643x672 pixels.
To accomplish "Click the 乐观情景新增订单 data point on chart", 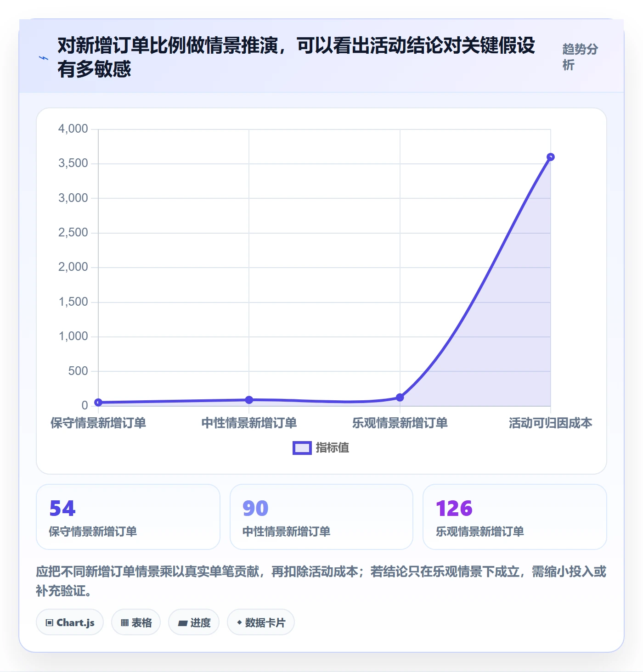I will (x=400, y=397).
